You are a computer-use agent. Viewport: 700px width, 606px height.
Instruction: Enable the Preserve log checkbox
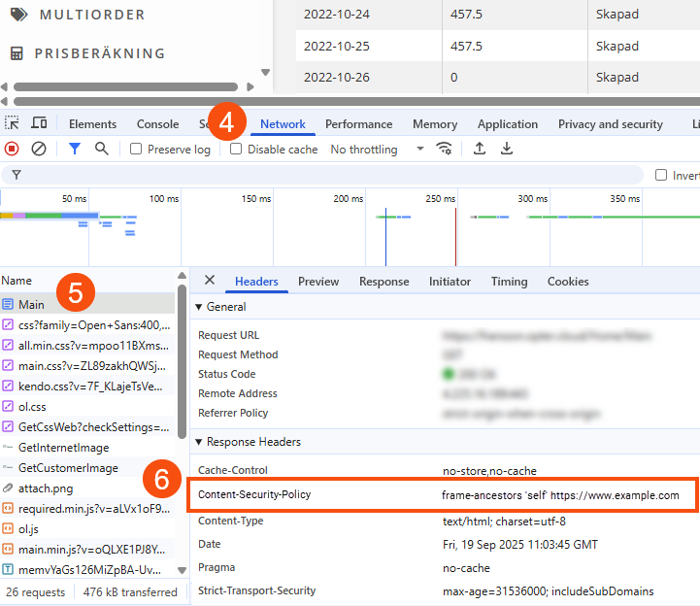pos(137,150)
